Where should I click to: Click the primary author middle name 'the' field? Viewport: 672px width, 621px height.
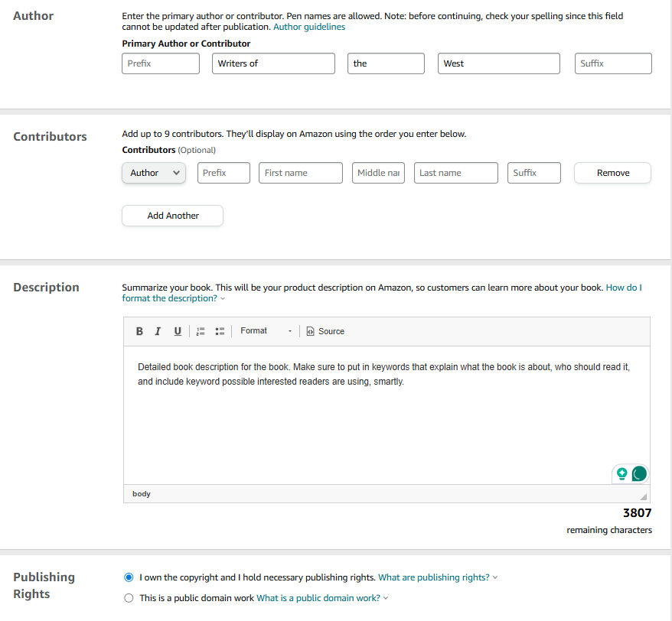tap(387, 63)
